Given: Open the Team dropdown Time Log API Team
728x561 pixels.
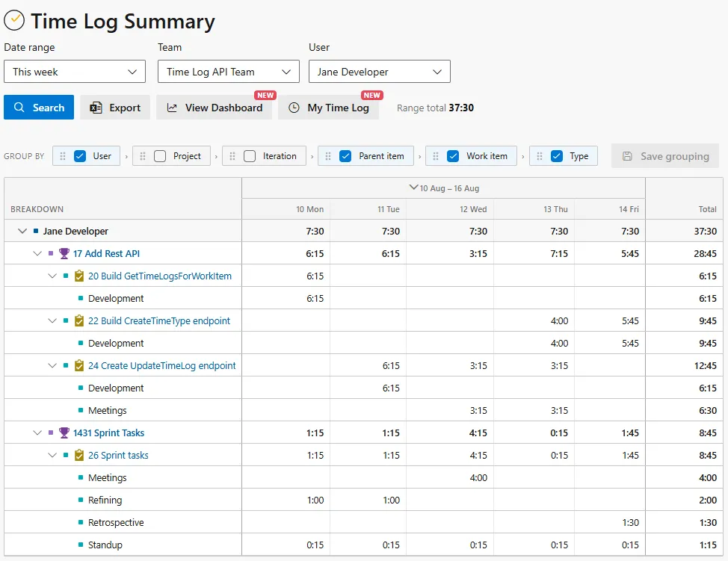Looking at the screenshot, I should pos(229,72).
